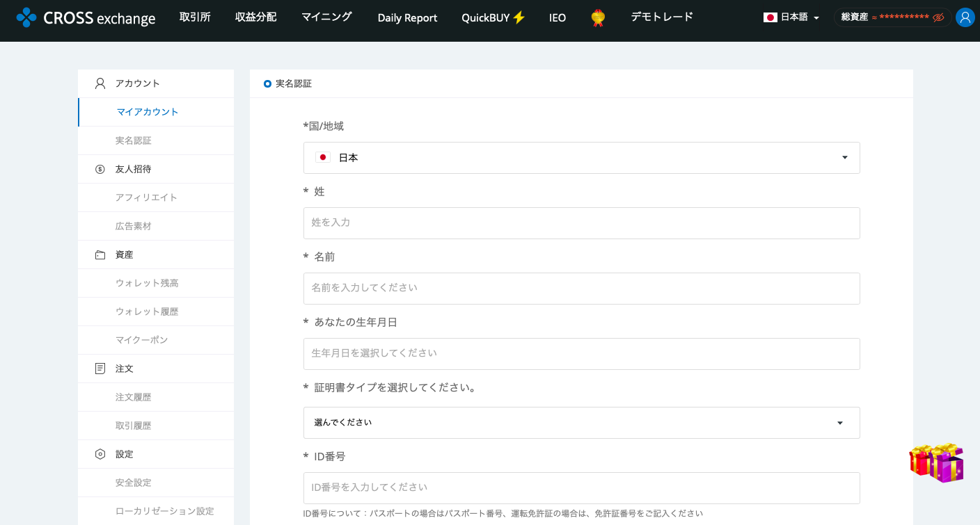Click the 実名認証 panel heading
This screenshot has width=980, height=525.
click(x=294, y=83)
